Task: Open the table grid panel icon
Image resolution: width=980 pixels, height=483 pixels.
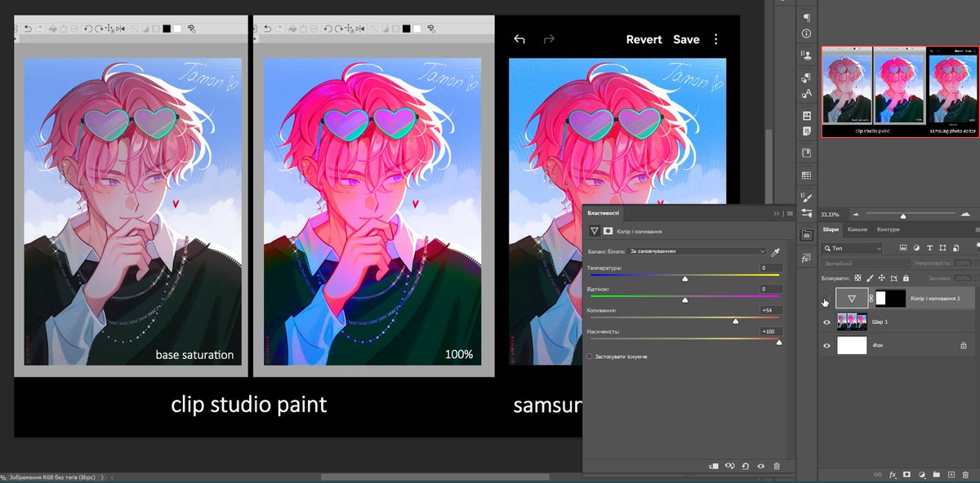Action: (x=806, y=175)
